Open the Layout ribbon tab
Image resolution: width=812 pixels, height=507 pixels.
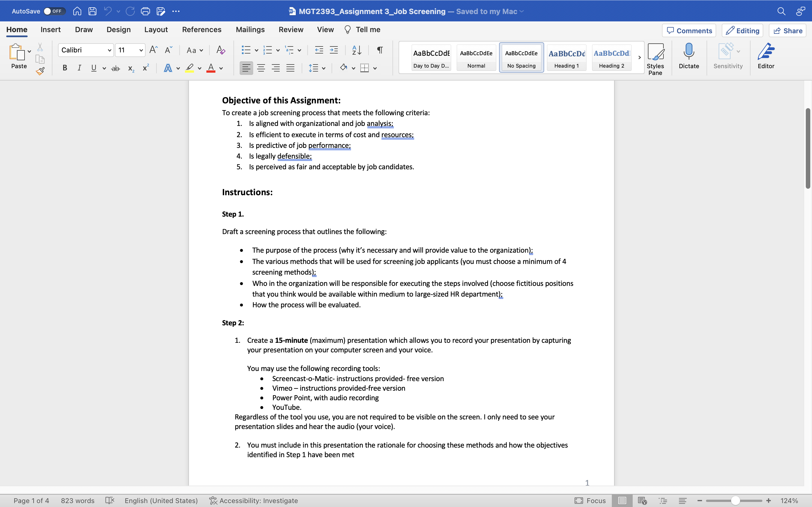156,30
